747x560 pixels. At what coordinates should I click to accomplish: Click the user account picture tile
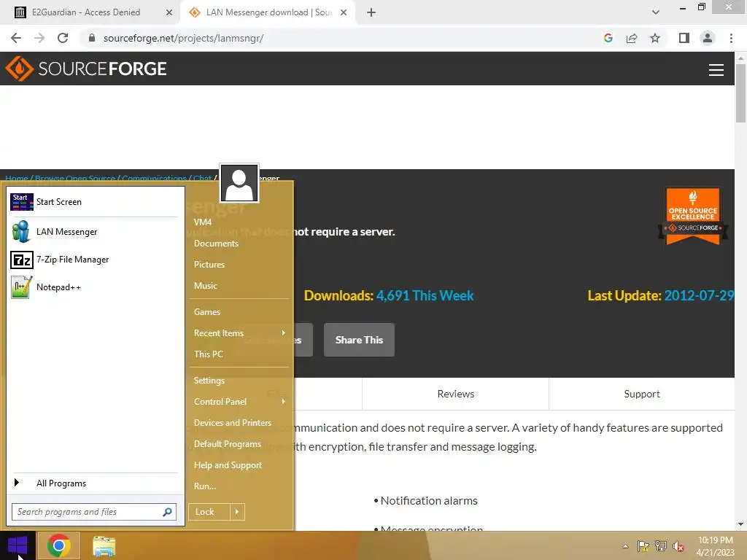click(239, 183)
